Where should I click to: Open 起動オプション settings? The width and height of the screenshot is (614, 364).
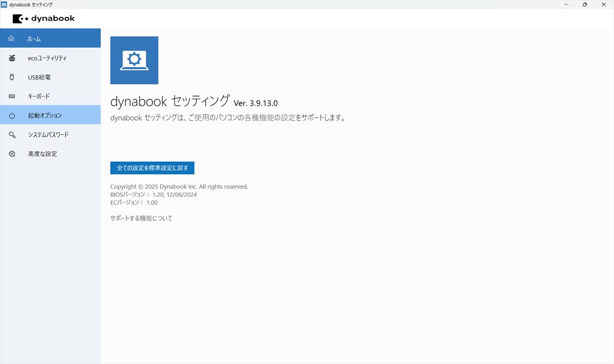(x=50, y=115)
